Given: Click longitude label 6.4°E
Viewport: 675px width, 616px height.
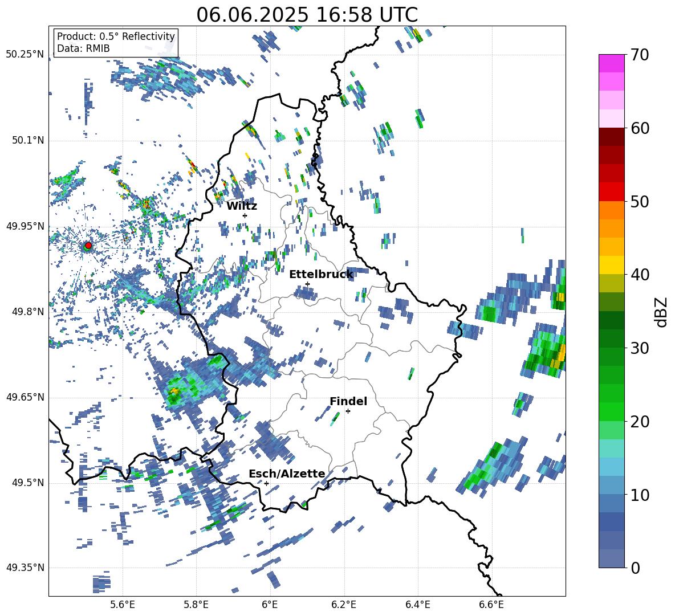Looking at the screenshot, I should coord(417,605).
